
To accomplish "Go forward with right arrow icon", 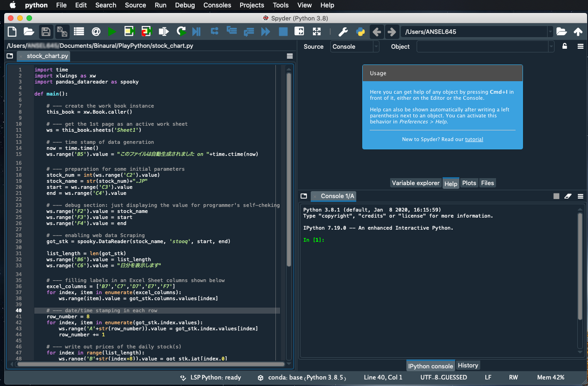I will pyautogui.click(x=392, y=32).
